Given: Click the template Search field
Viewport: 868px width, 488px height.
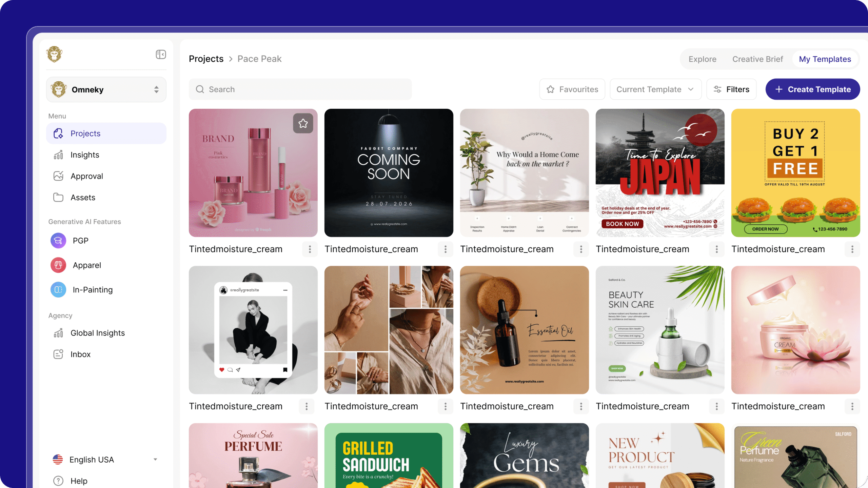Looking at the screenshot, I should [x=300, y=89].
